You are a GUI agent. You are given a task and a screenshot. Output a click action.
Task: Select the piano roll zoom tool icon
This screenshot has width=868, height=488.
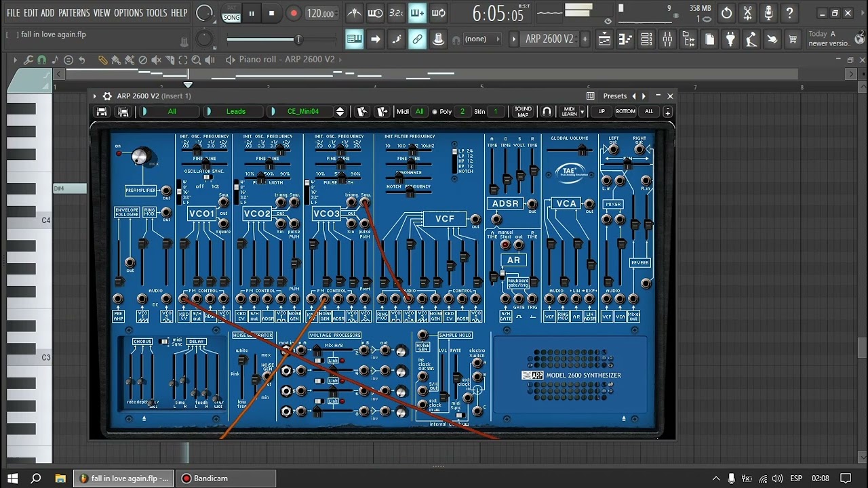197,60
